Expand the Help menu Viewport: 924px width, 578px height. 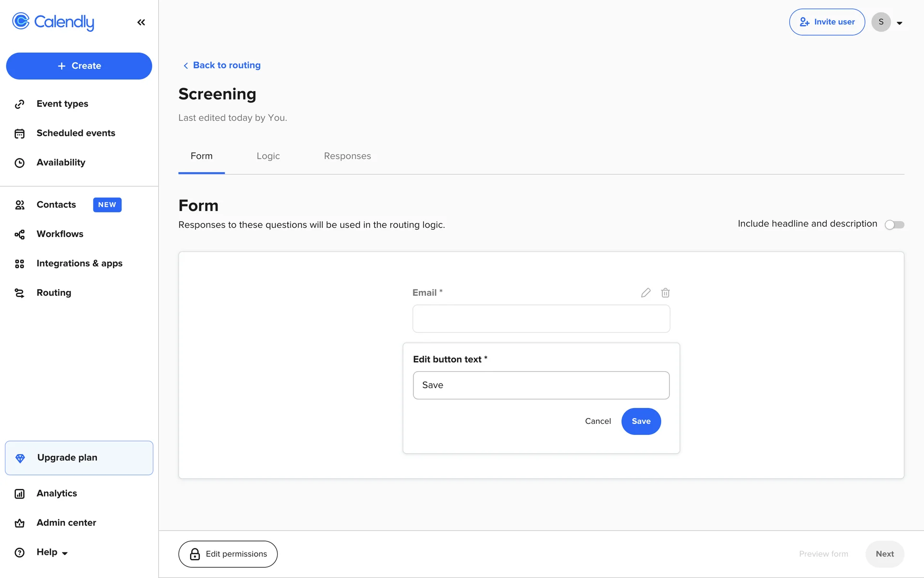pyautogui.click(x=51, y=552)
